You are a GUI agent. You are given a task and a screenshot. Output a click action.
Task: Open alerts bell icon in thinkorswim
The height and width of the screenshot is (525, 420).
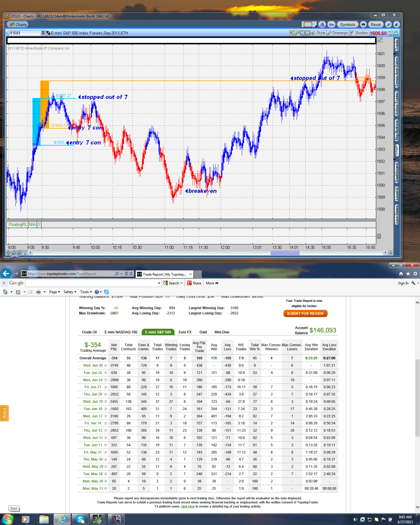pyautogui.click(x=322, y=24)
